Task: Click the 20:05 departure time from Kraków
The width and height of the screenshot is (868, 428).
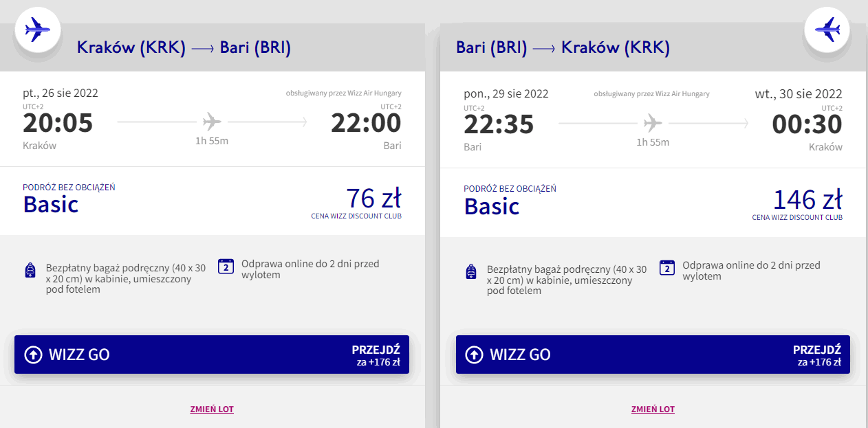Action: 58,123
